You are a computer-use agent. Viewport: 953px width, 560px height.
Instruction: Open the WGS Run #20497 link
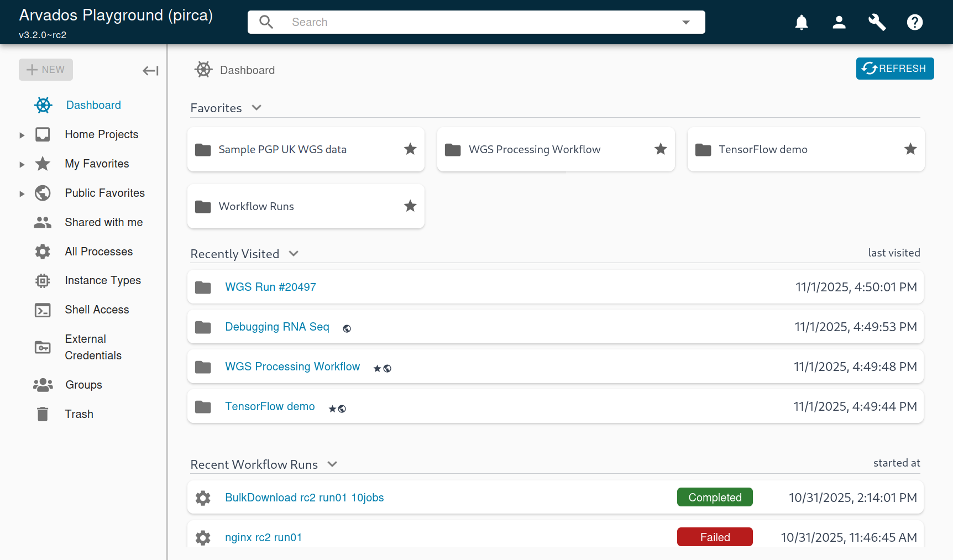(270, 286)
